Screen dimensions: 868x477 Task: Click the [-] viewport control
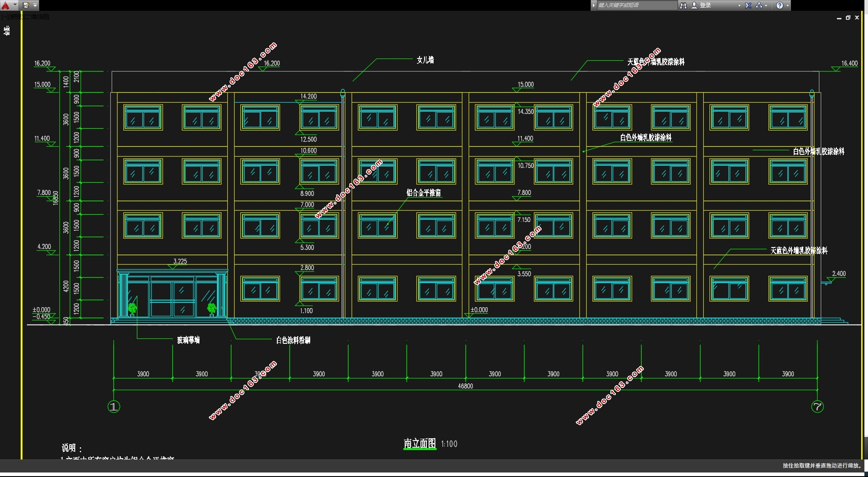click(x=5, y=17)
